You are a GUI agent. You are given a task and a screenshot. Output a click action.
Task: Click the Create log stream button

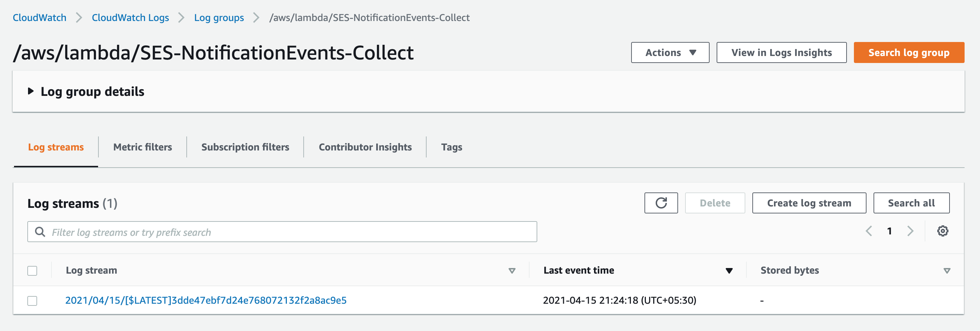coord(809,203)
